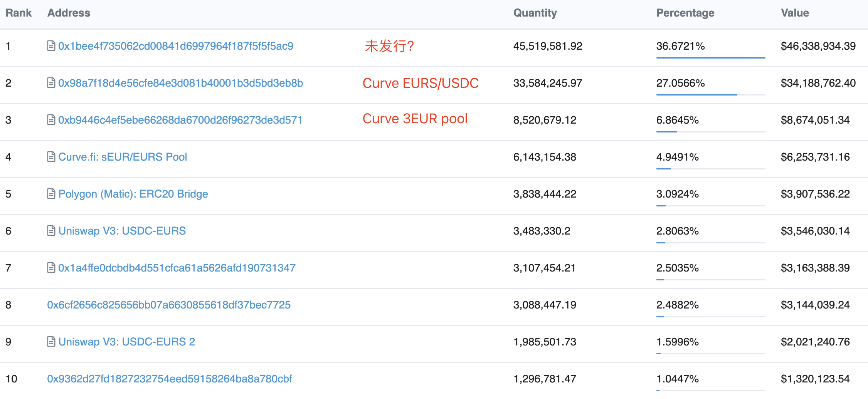868x399 pixels.
Task: Click quantity 3,838,444.22
Action: pos(545,194)
